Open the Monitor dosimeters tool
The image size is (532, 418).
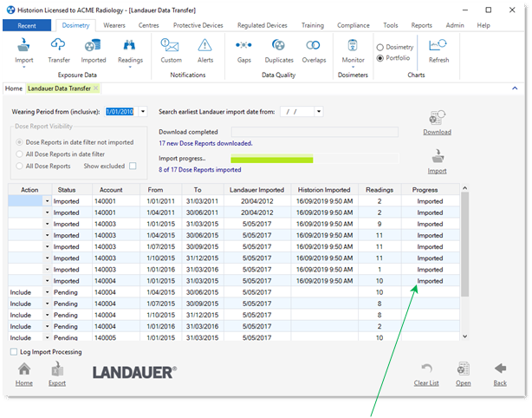(x=353, y=45)
